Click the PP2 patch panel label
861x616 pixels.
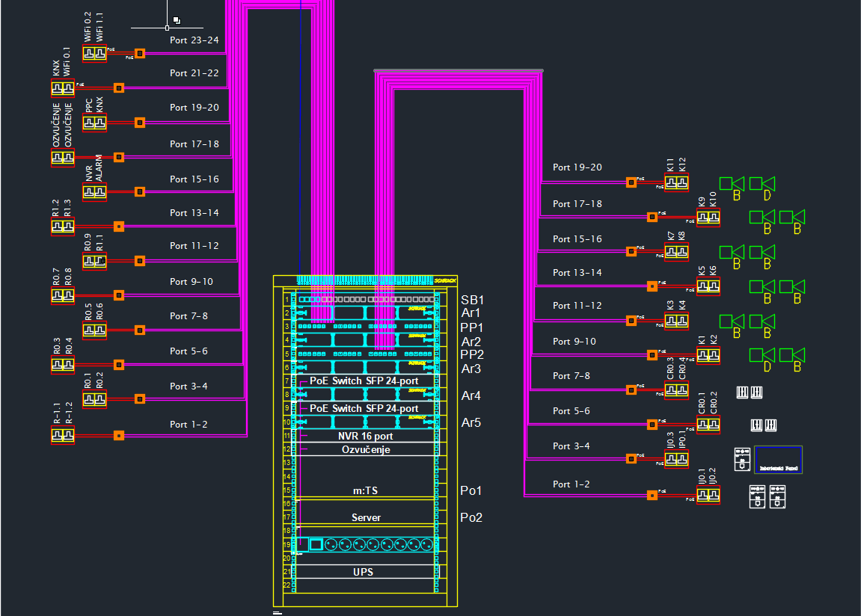472,354
